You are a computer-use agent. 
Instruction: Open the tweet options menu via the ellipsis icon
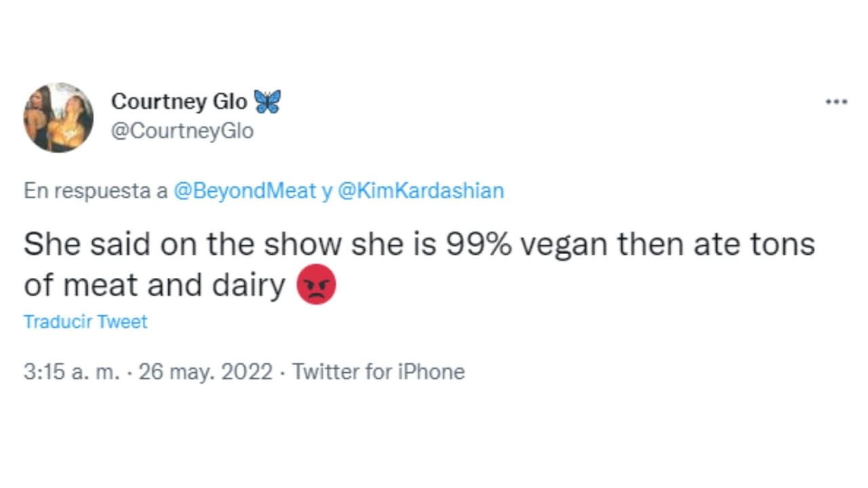point(837,101)
